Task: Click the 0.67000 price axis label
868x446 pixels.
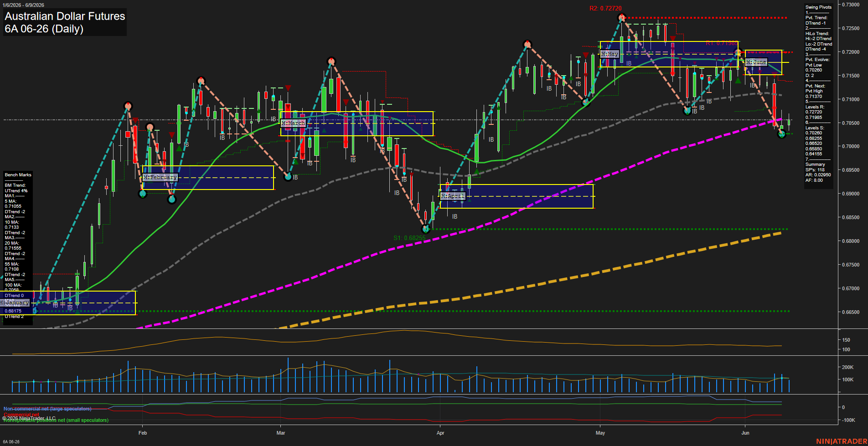Action: click(x=850, y=288)
